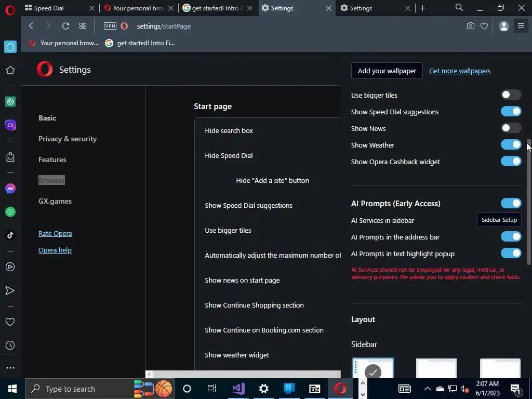Toggle Show Speed Dial suggestions switch in Easy Setup
The width and height of the screenshot is (532, 399).
click(511, 112)
